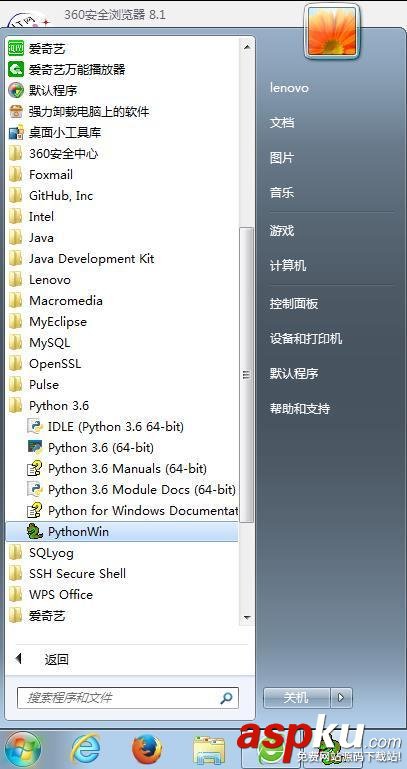The image size is (407, 769).
Task: Open lenovo user folder link
Action: (x=289, y=88)
